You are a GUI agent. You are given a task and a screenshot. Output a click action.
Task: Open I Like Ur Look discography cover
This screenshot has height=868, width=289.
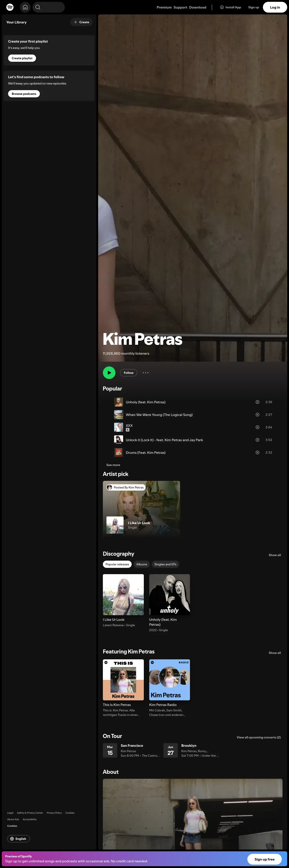(123, 595)
